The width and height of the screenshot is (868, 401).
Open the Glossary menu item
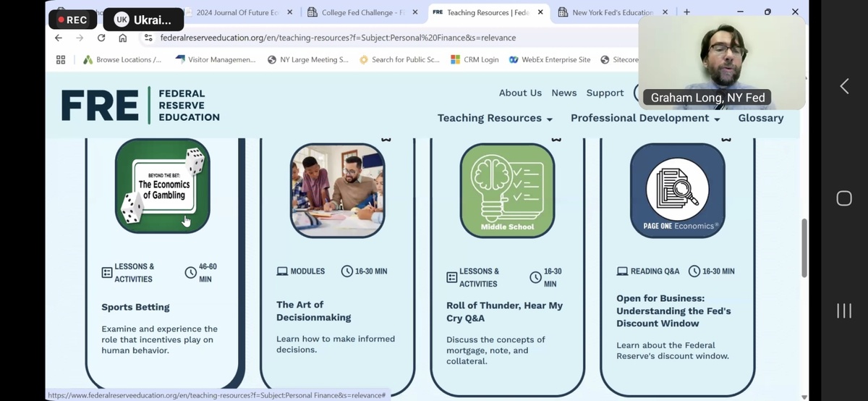pos(761,118)
